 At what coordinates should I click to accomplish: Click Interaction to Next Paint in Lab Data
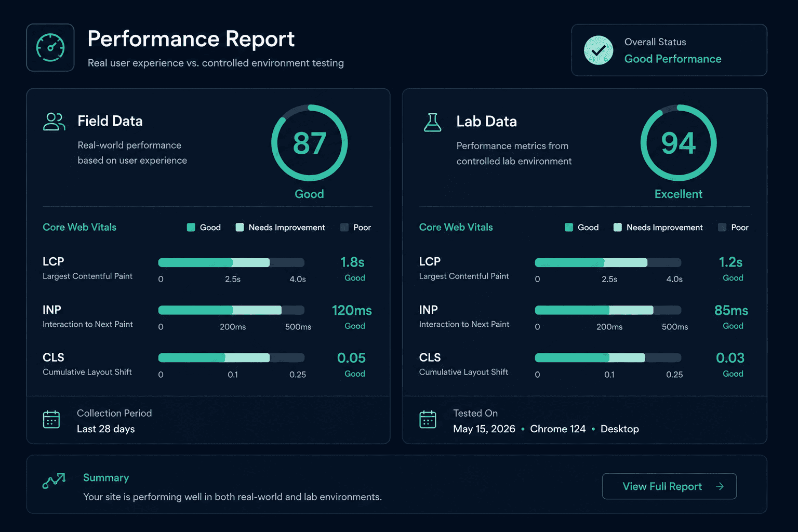[x=464, y=324]
